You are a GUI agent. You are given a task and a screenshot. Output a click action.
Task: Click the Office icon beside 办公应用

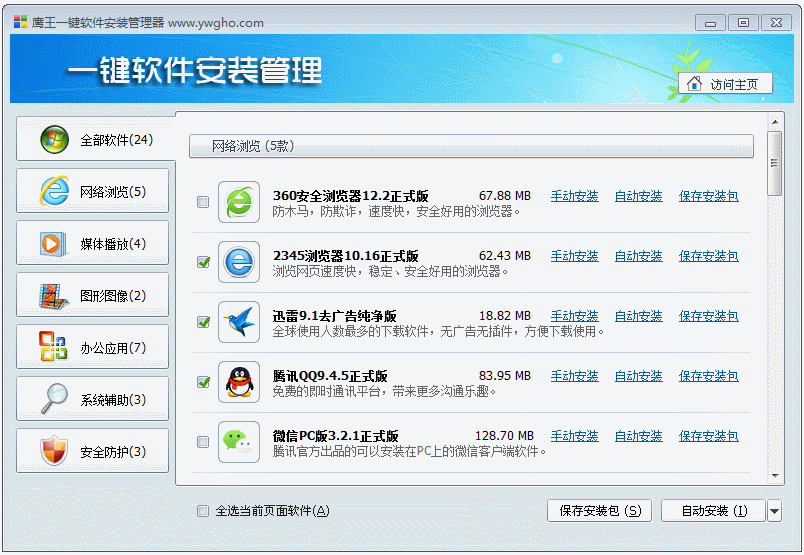pyautogui.click(x=53, y=346)
